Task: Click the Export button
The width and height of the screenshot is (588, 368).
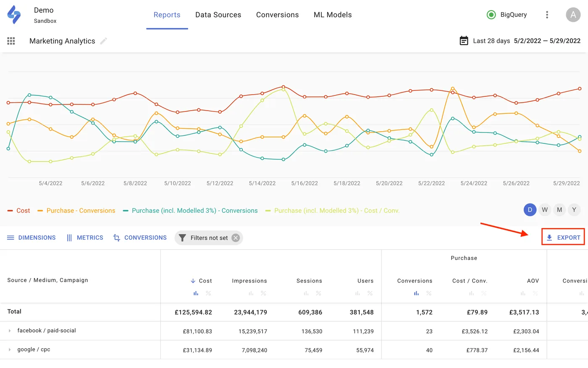Action: coord(563,237)
